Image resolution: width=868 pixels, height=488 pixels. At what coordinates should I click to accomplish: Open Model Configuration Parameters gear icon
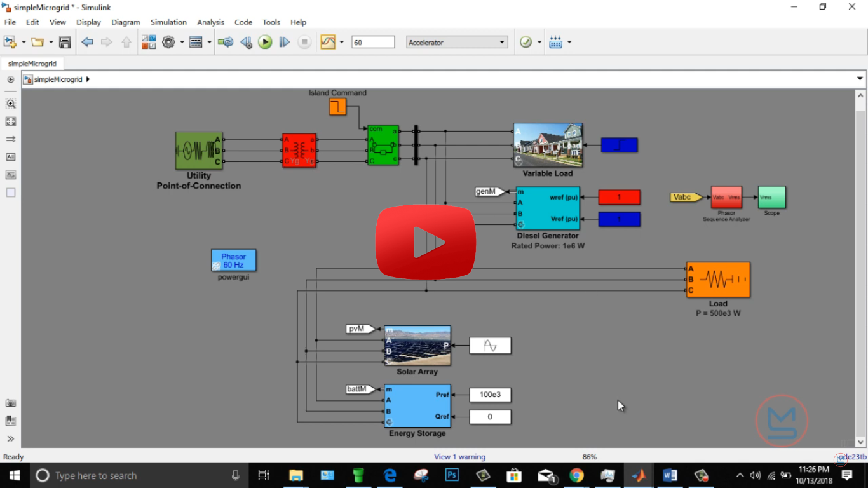[x=168, y=42]
